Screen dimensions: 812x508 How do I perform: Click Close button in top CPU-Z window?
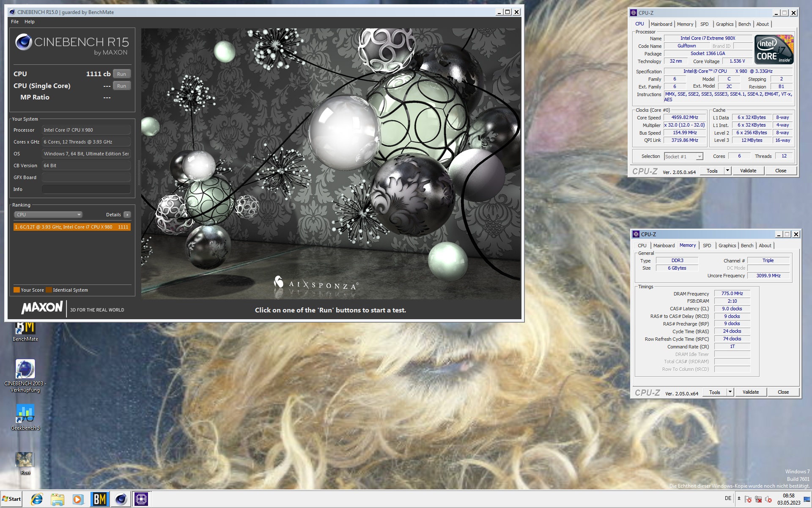pos(781,171)
